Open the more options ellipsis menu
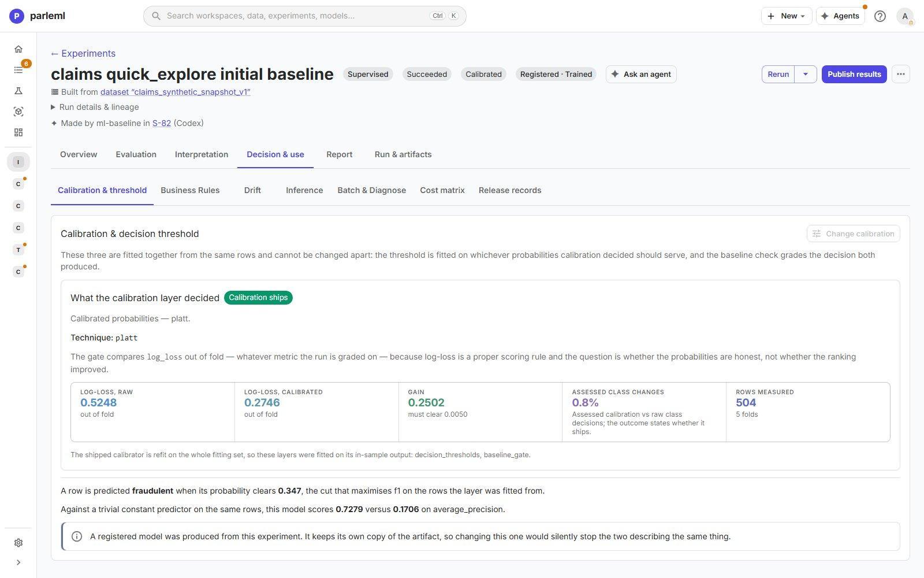 (x=900, y=74)
